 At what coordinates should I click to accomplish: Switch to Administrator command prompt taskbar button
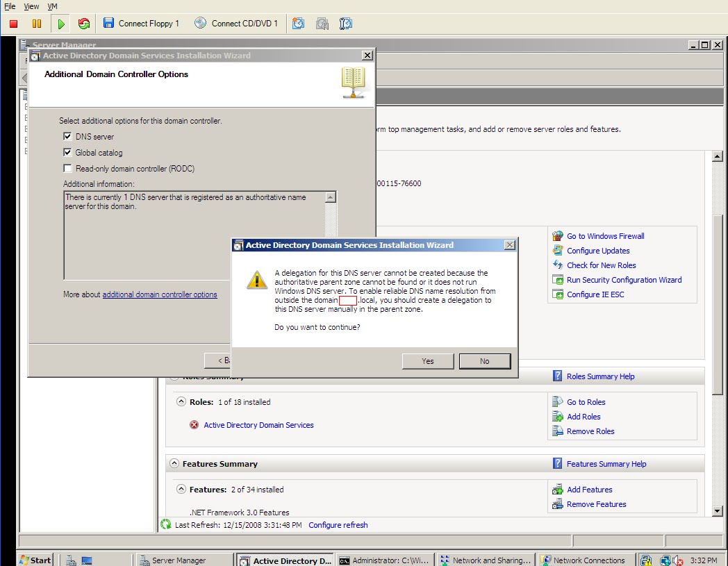pos(385,560)
